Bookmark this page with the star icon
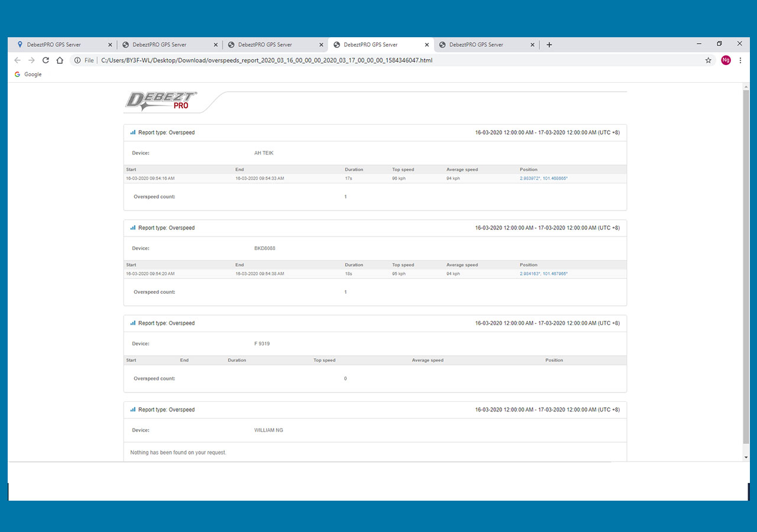 (x=709, y=60)
